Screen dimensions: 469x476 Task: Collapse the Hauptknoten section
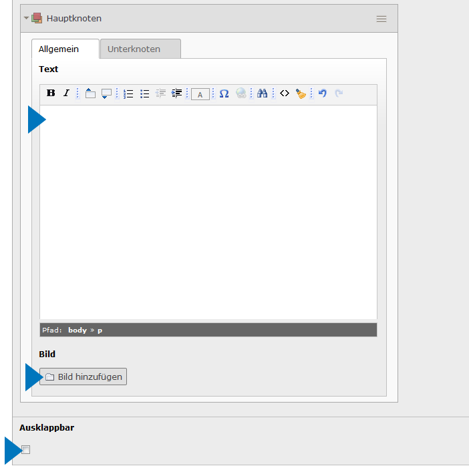[x=27, y=18]
